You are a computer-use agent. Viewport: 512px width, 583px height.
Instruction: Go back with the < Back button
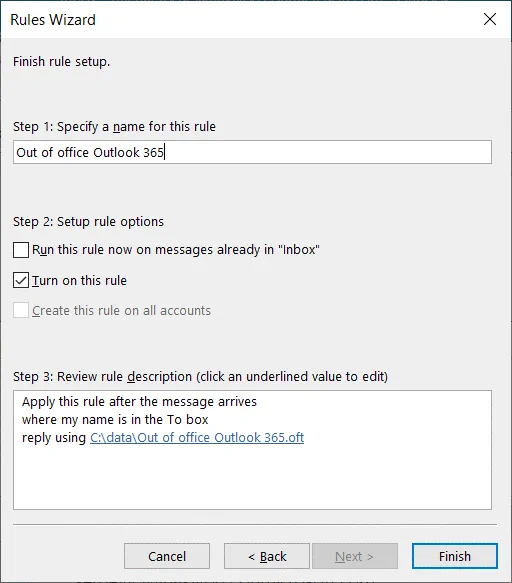point(267,556)
